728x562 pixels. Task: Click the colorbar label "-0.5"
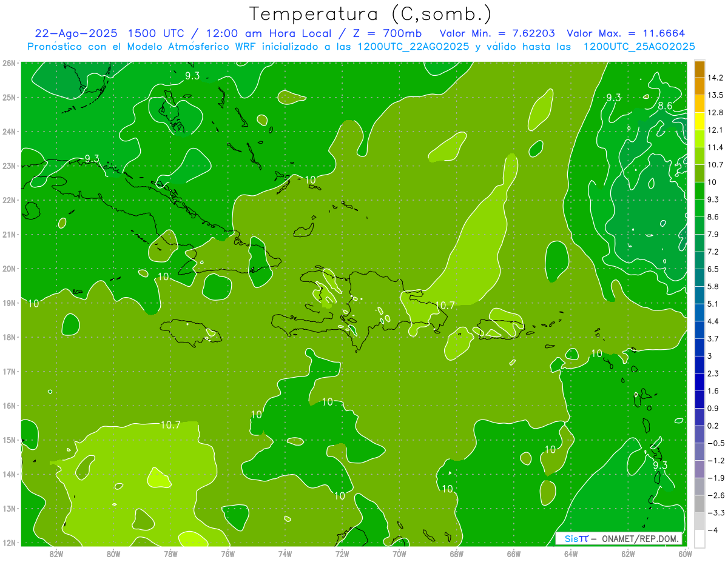click(715, 443)
